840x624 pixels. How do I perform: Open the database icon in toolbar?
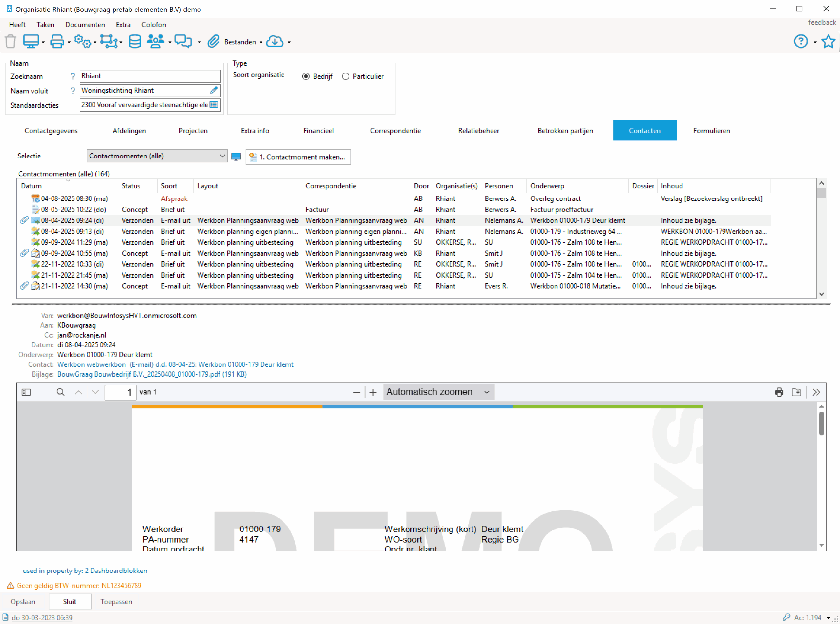[x=135, y=42]
